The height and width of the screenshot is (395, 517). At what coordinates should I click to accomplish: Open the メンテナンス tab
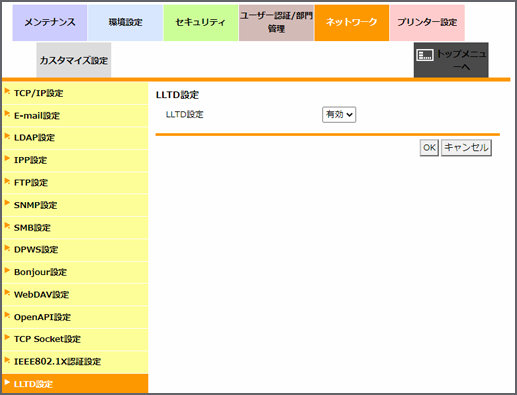50,23
